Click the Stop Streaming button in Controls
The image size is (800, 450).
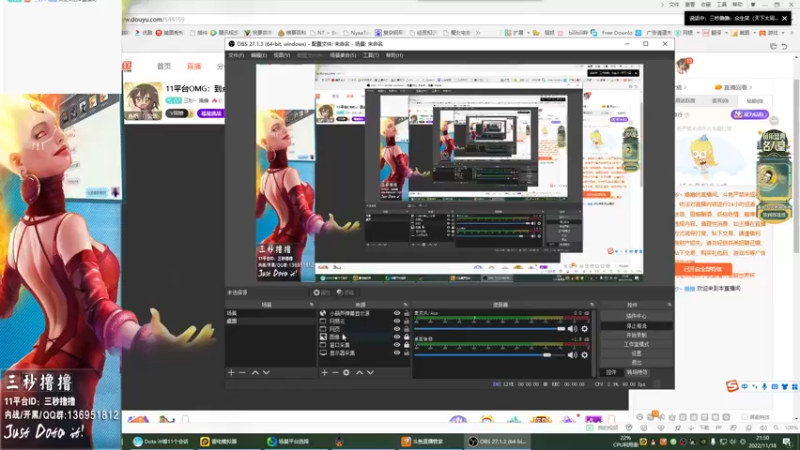(636, 326)
